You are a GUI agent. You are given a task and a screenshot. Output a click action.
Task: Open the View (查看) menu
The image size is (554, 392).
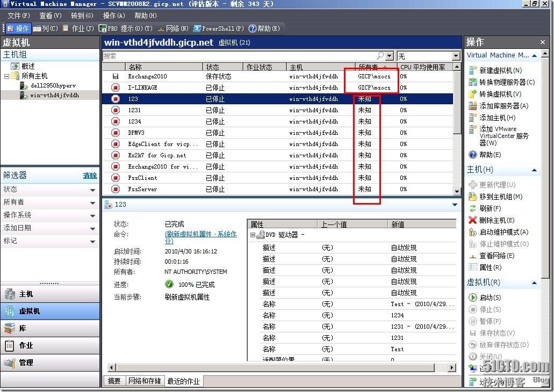[50, 16]
